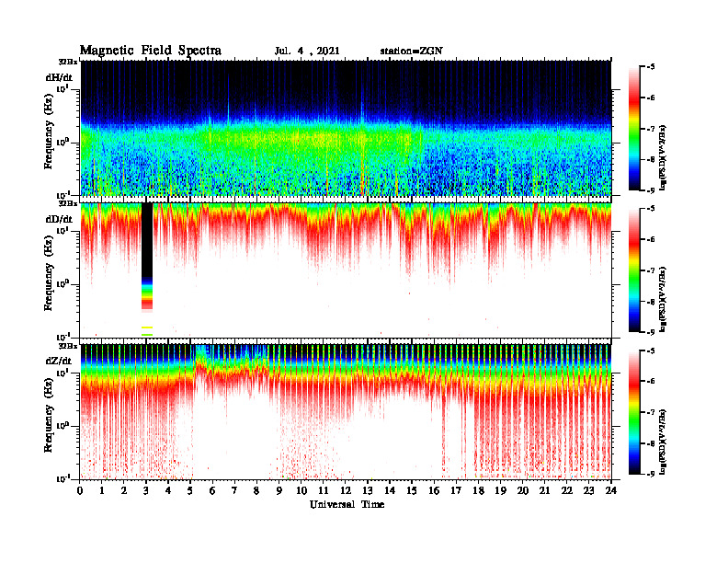Click x-axis tick label 23
The image size is (728, 563).
click(588, 491)
